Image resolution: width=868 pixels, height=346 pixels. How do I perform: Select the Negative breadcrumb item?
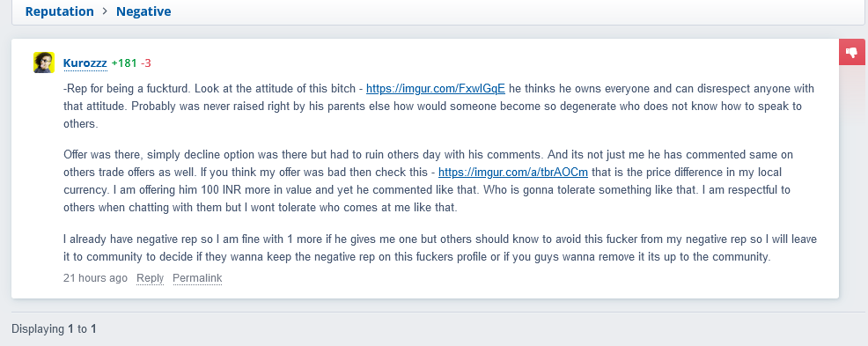coord(143,11)
